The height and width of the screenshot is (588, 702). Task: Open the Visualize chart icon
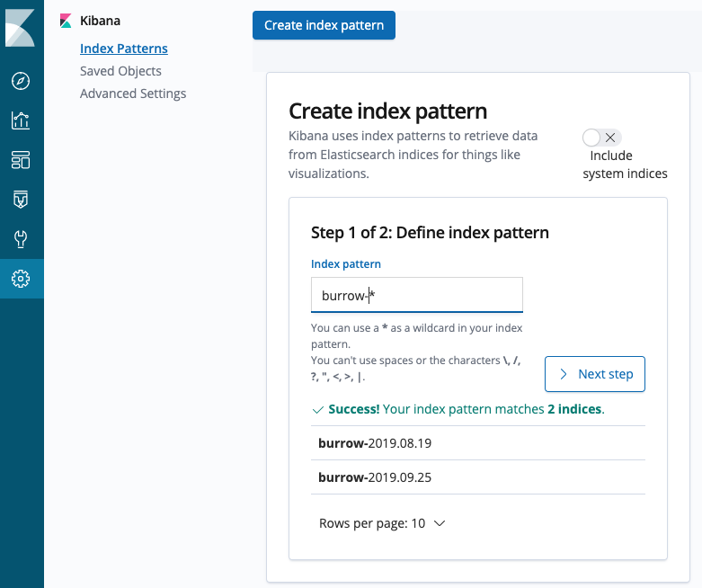point(21,120)
